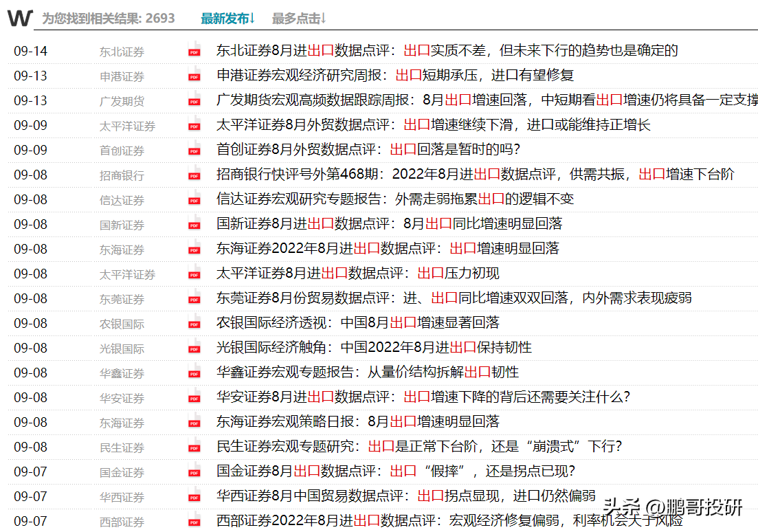Click 东莞证券 source name
758x532 pixels.
coord(122,299)
